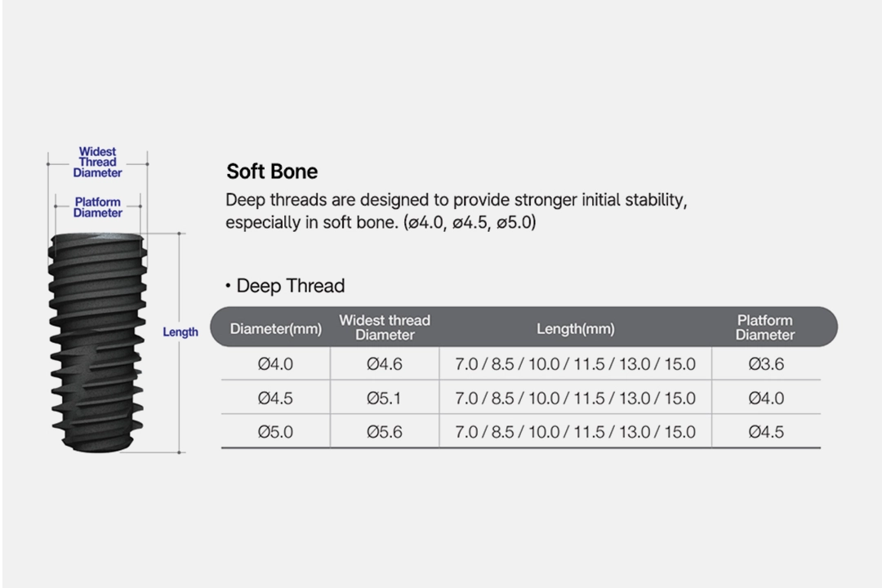882x588 pixels.
Task: Click the Ø4.5 platform diameter cell in last row
Action: pyautogui.click(x=765, y=432)
